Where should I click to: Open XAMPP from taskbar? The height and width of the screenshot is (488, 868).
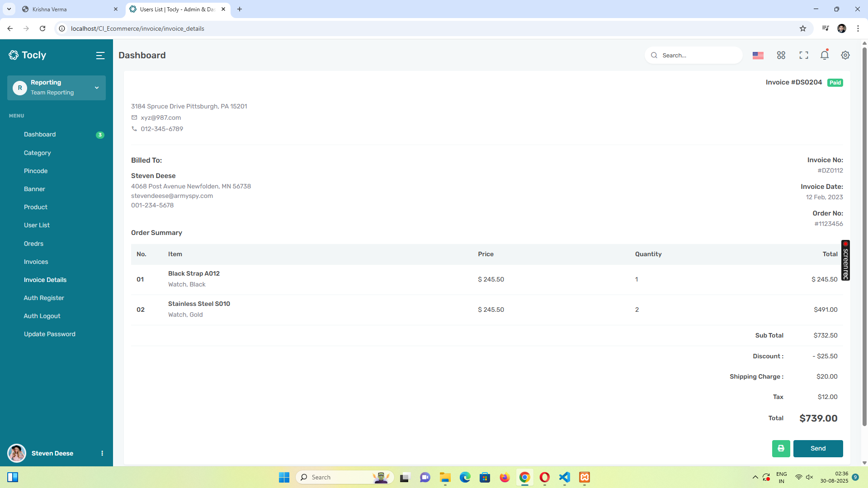click(585, 477)
